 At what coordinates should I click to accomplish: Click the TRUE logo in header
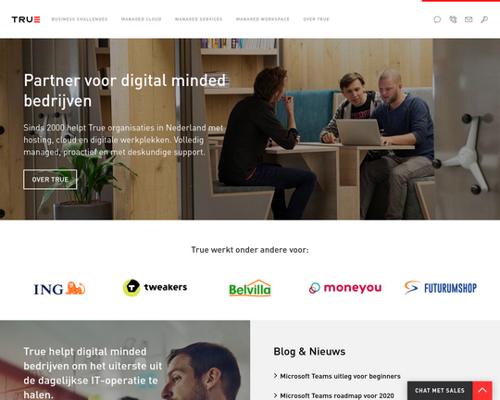pos(26,19)
